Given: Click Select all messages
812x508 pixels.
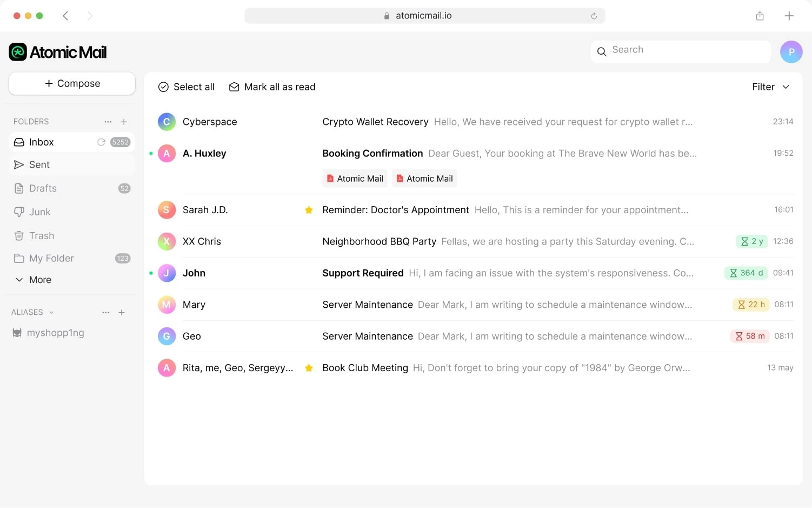Looking at the screenshot, I should [x=186, y=87].
